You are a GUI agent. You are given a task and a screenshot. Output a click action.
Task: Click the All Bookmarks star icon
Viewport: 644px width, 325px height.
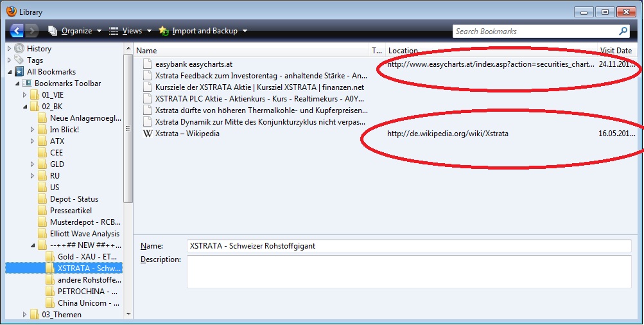pyautogui.click(x=19, y=72)
